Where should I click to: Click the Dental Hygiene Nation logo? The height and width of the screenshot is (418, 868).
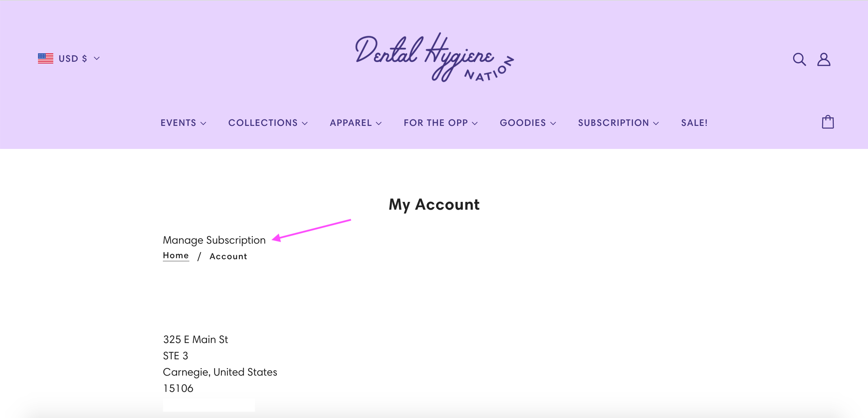click(434, 57)
